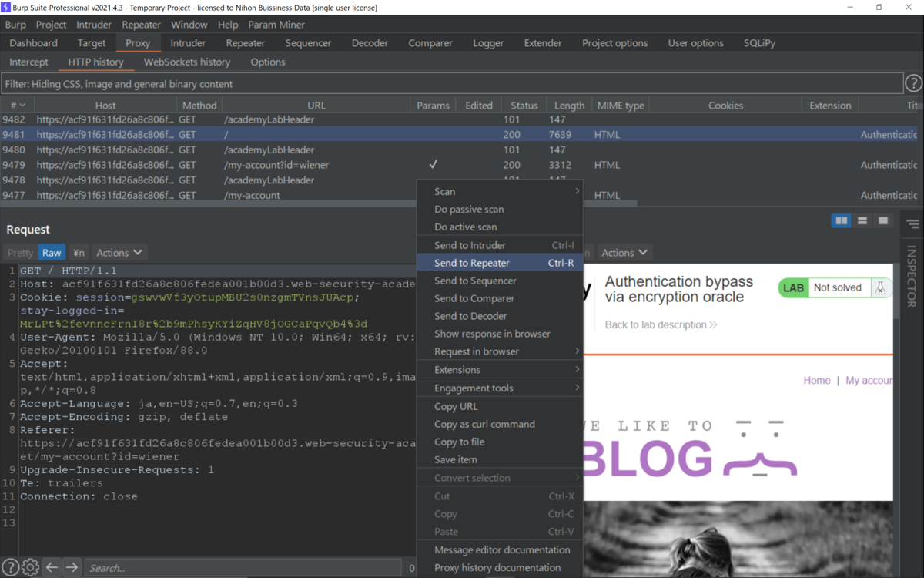The image size is (924, 578).
Task: Switch to the Intercept sub-tab
Action: tap(29, 62)
